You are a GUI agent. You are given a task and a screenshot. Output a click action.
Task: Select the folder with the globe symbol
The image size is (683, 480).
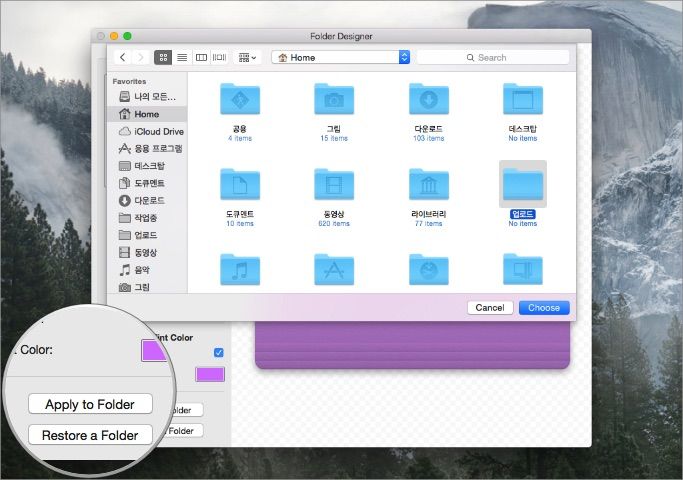tap(429, 270)
